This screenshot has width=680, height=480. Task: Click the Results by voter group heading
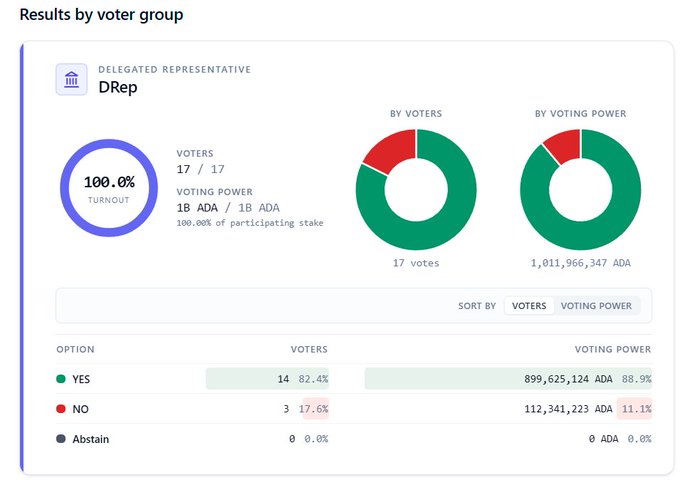click(101, 15)
